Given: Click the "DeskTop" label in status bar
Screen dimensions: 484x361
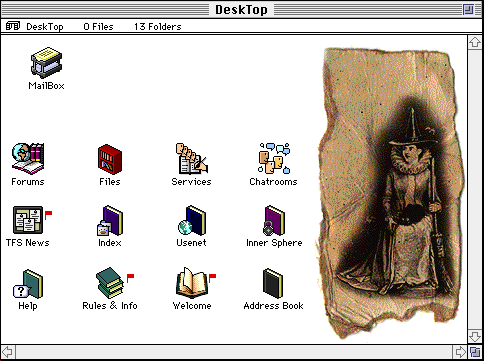Looking at the screenshot, I should click(45, 27).
